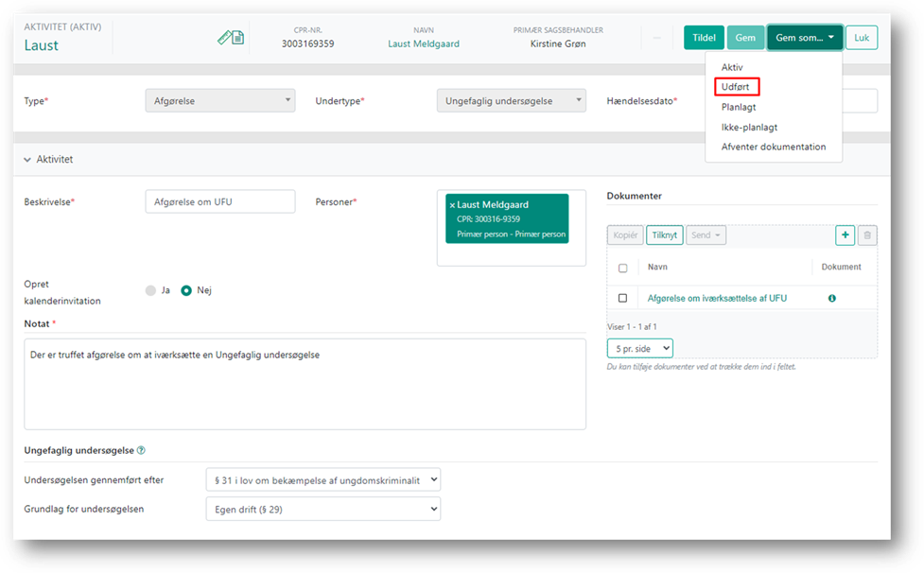Click the plus icon to add a document

(x=845, y=234)
